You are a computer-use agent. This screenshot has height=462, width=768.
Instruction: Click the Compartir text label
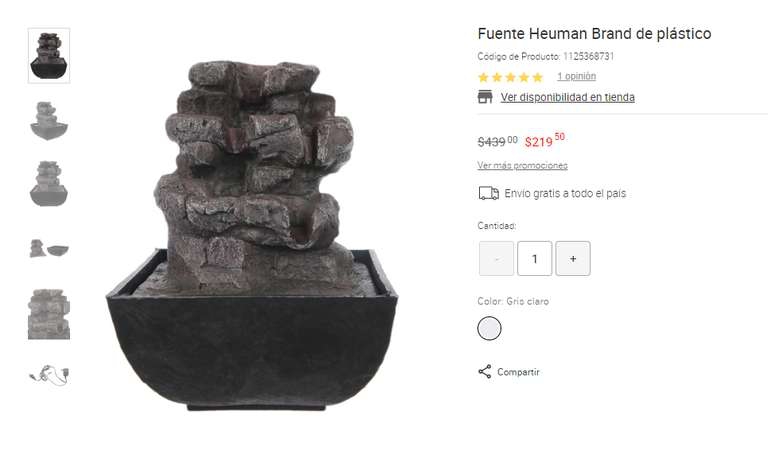(518, 372)
